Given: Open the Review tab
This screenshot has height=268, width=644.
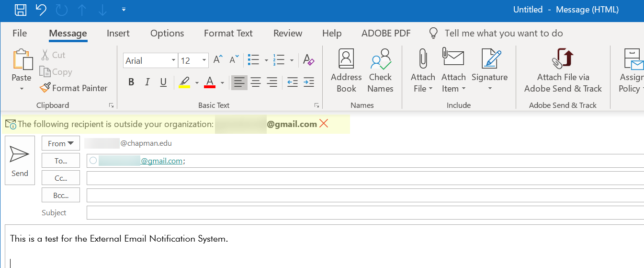Looking at the screenshot, I should [x=288, y=33].
